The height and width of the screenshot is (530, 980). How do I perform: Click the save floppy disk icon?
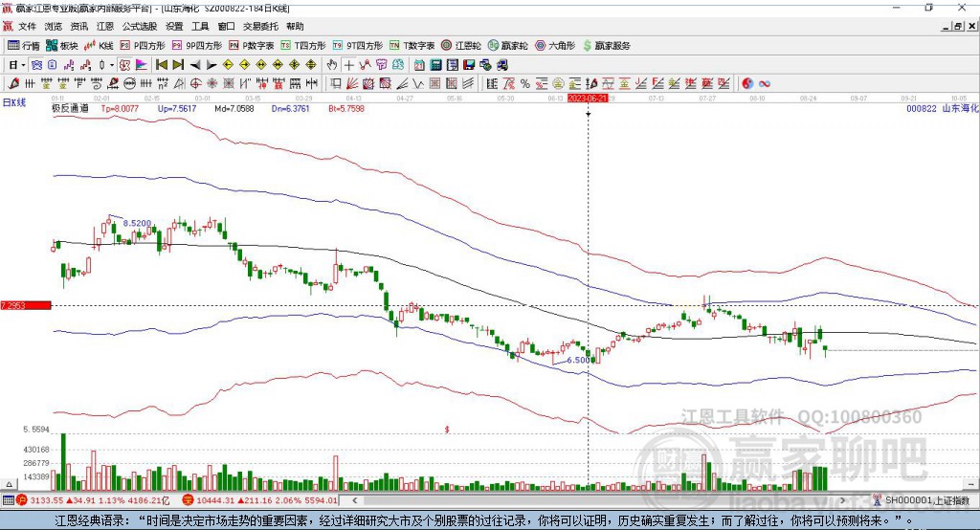(469, 65)
